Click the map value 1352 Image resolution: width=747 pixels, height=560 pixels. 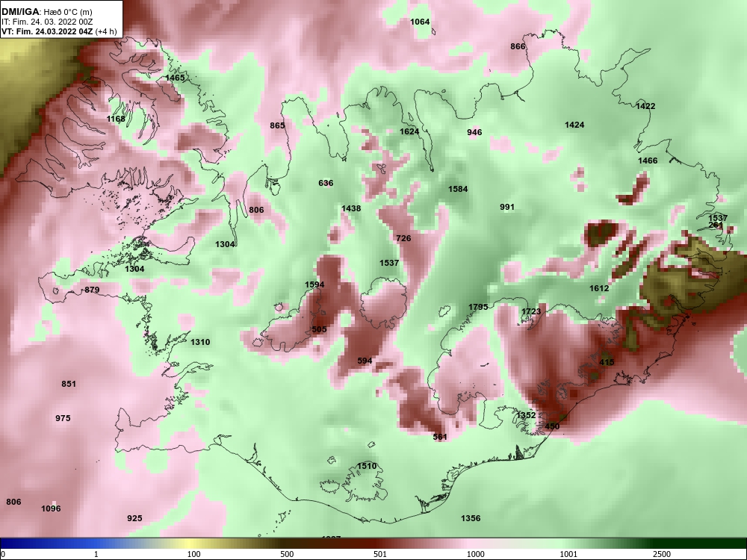tap(527, 415)
